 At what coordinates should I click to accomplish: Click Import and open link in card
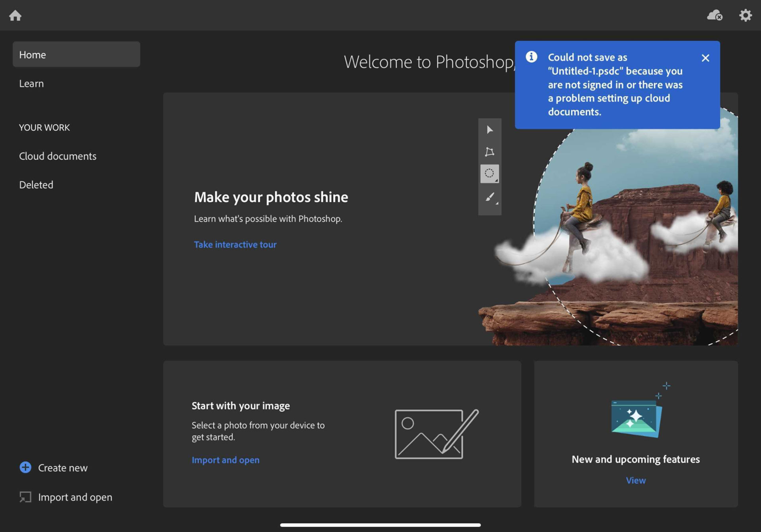226,460
